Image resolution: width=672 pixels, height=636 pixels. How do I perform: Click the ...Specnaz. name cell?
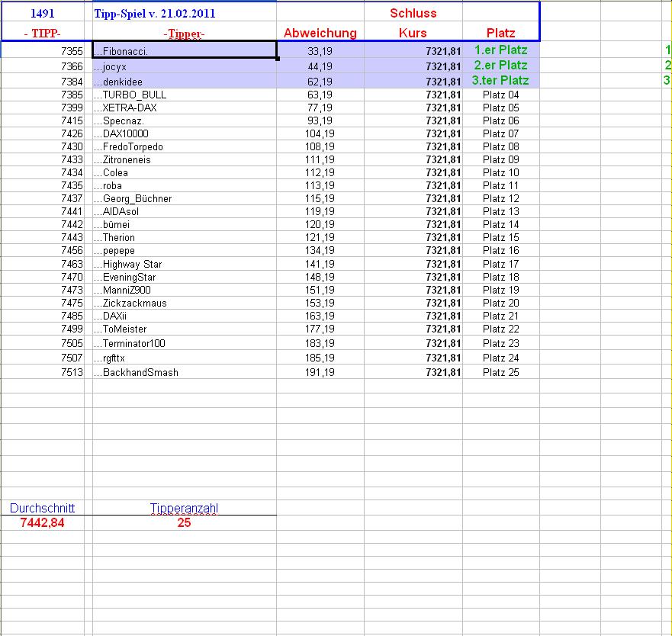(185, 120)
